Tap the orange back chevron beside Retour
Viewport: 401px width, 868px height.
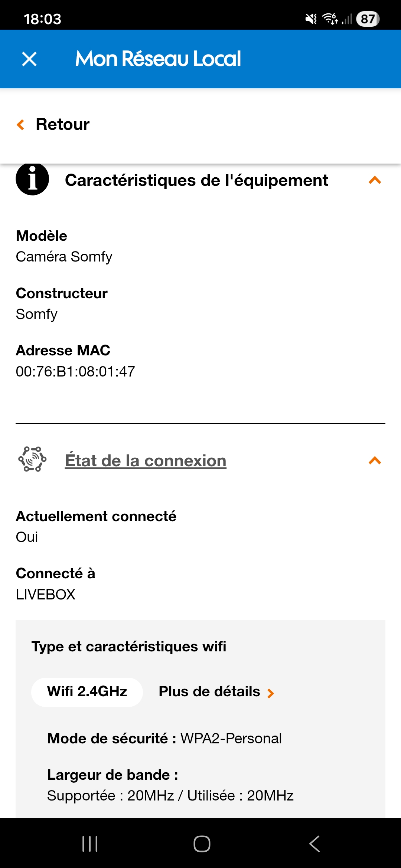click(x=21, y=125)
